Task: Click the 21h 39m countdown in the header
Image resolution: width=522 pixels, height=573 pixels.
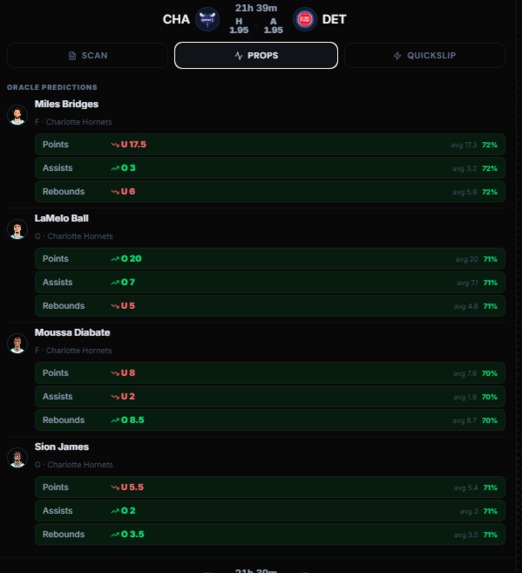Action: click(x=256, y=8)
